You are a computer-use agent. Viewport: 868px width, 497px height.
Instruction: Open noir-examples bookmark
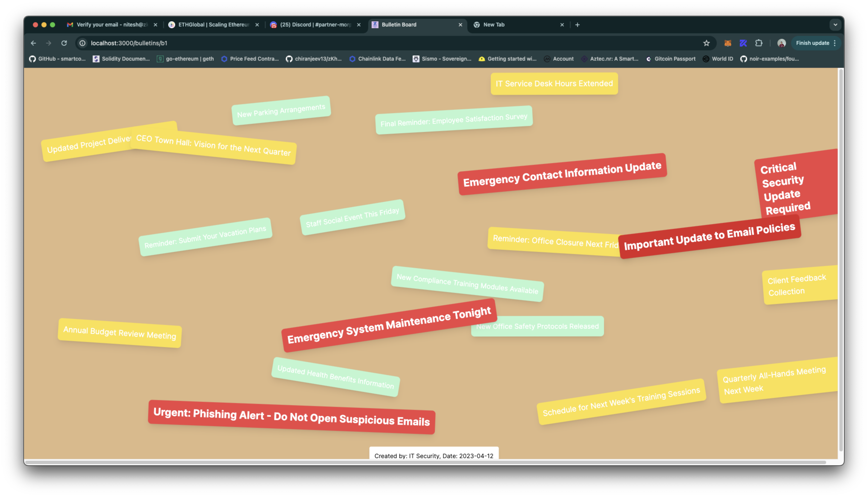tap(770, 59)
